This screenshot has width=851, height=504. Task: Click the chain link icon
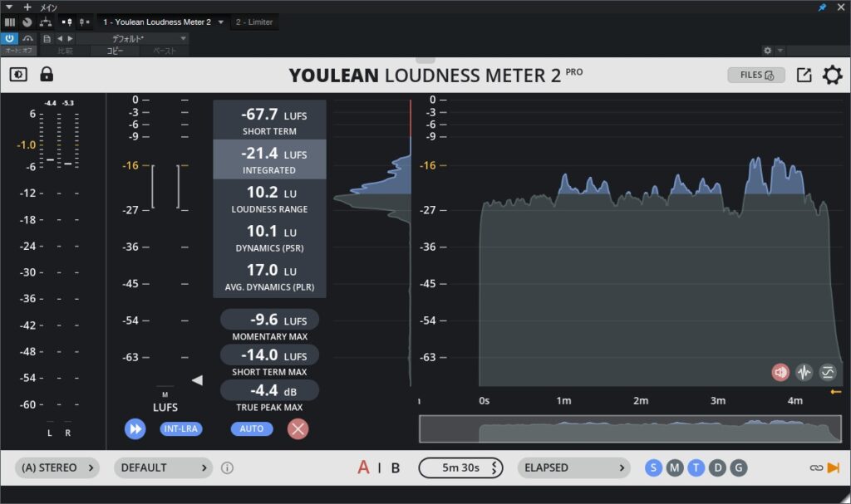(816, 467)
